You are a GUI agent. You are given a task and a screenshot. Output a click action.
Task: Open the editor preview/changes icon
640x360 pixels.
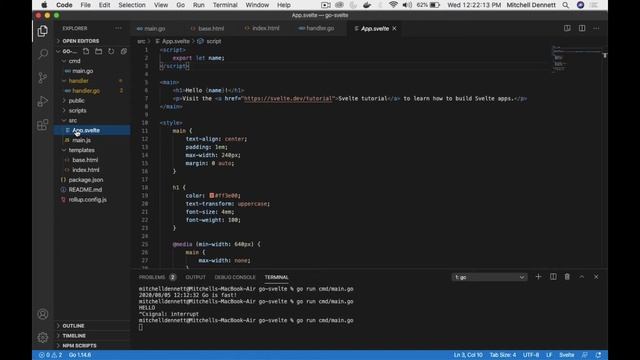[567, 28]
